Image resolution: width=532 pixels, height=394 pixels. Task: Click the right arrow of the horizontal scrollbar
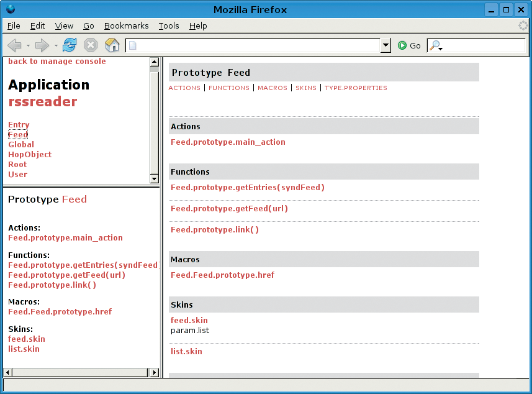[155, 372]
